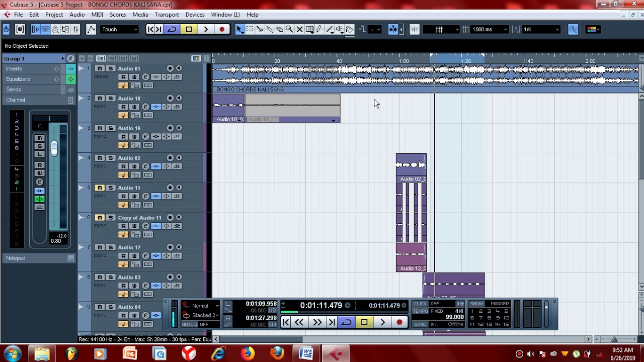The height and width of the screenshot is (362, 644).
Task: Toggle record enable on the Audio 12 track
Action: (x=170, y=247)
